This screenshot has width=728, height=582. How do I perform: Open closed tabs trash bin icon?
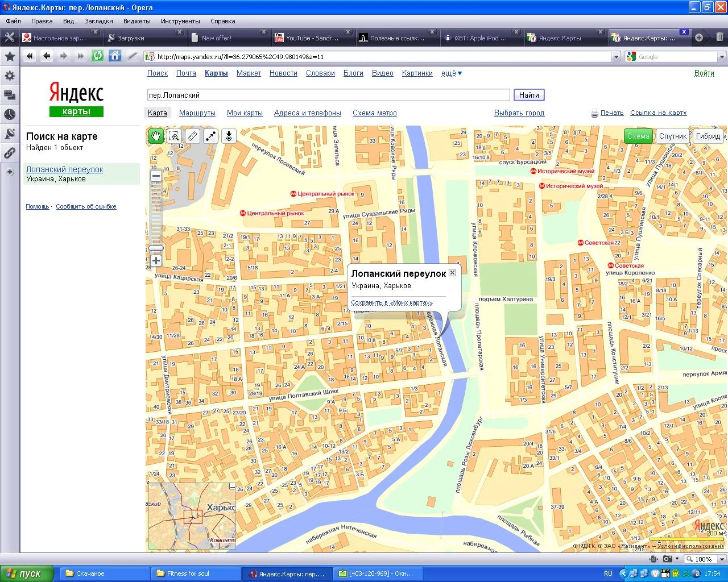[719, 38]
